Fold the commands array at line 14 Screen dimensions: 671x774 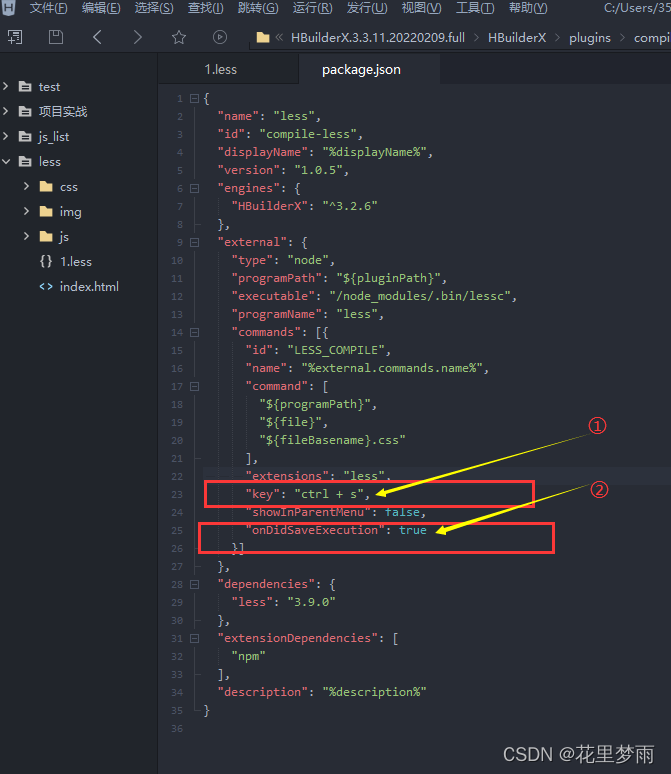click(195, 333)
